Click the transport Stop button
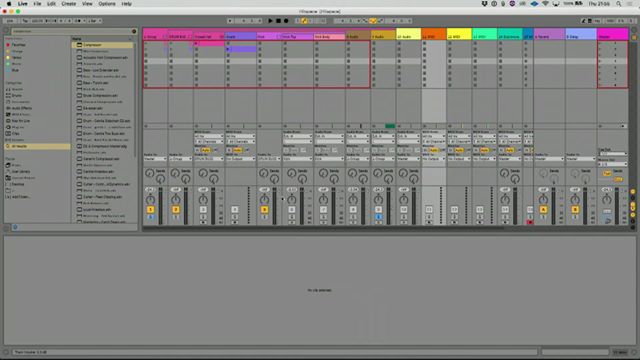This screenshot has height=360, width=640. (278, 20)
